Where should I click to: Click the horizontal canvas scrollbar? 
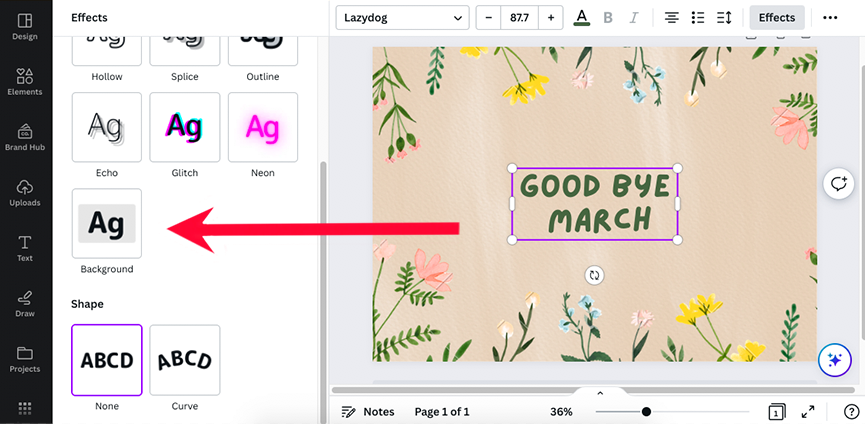593,390
